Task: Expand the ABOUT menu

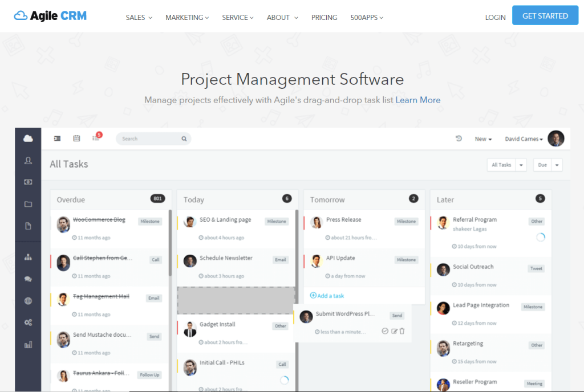Action: [282, 18]
